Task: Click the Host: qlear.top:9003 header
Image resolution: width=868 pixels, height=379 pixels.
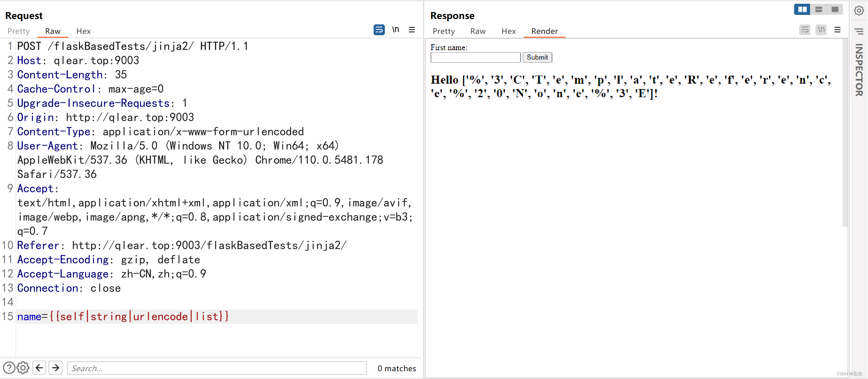Action: pos(78,60)
